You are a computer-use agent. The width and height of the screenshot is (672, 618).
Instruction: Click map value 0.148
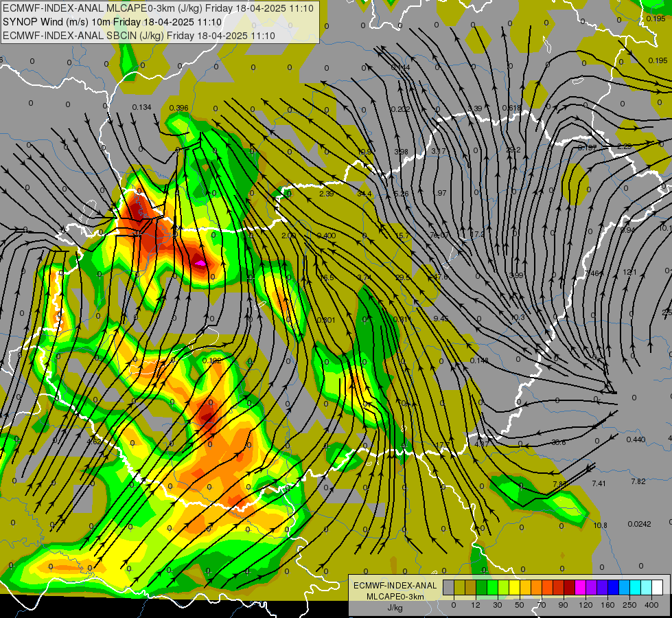click(478, 360)
